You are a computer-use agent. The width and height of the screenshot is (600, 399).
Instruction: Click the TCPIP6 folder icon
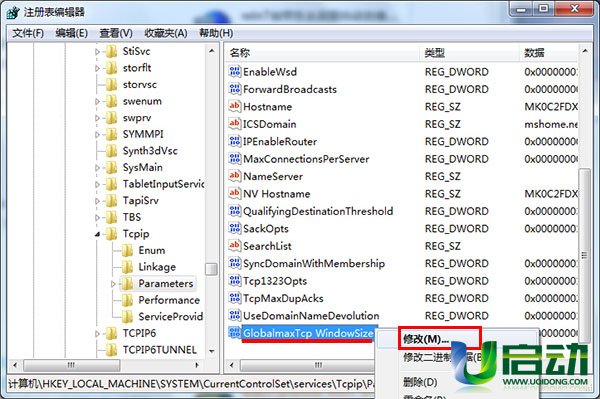111,334
